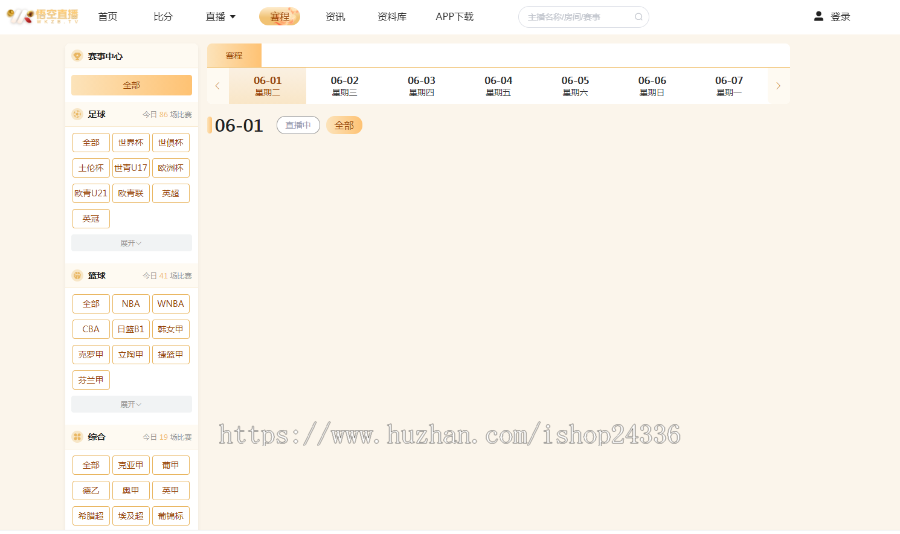Select date 06-07 星期一
This screenshot has width=900, height=534.
pyautogui.click(x=729, y=86)
